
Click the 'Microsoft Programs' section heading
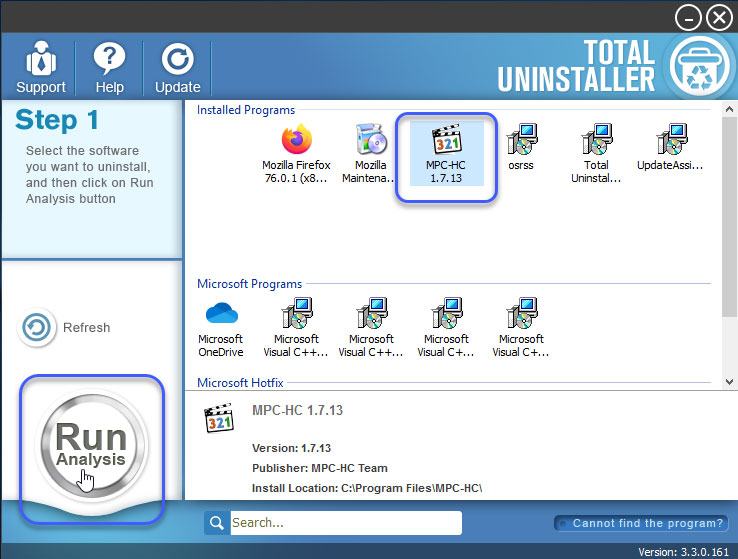pos(249,284)
